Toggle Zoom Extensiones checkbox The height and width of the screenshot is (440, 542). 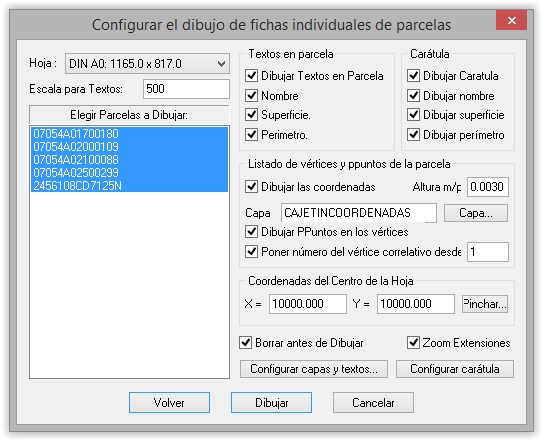[413, 343]
